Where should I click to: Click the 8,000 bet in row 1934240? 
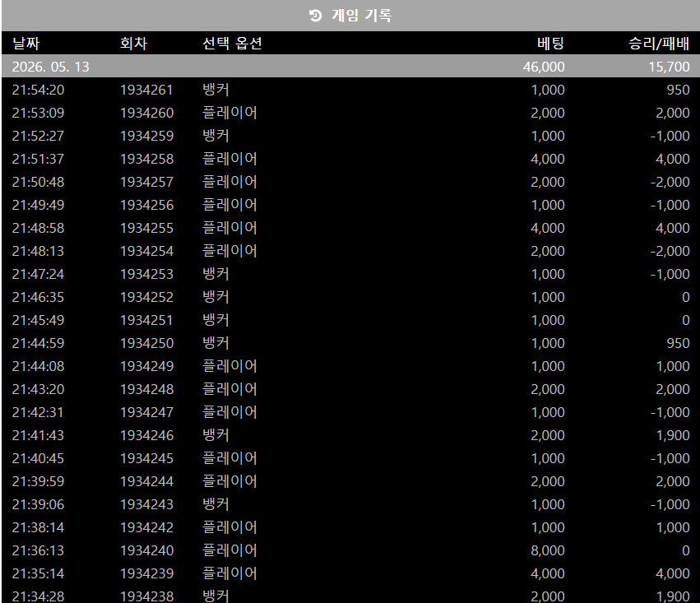[548, 550]
